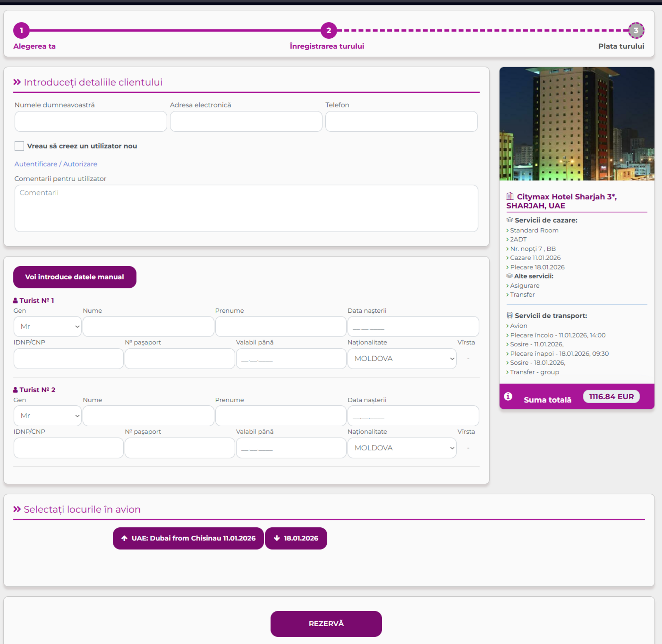Click the Adresa electronică input field
Screen dimensions: 662x644
[x=246, y=121]
